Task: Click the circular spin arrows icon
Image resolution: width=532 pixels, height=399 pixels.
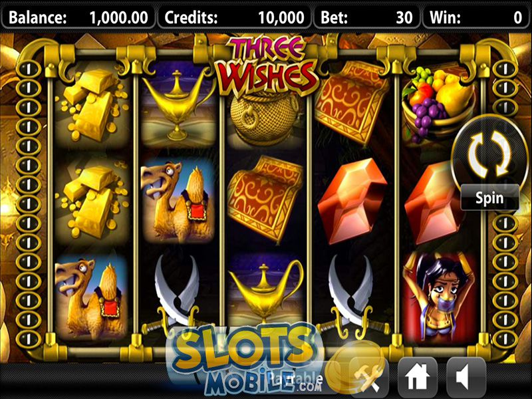Action: coord(489,154)
